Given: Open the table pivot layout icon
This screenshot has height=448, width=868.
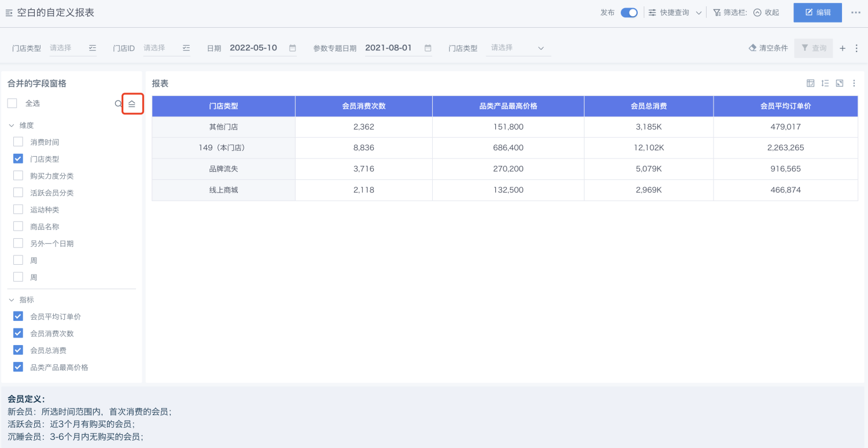Looking at the screenshot, I should click(x=810, y=83).
